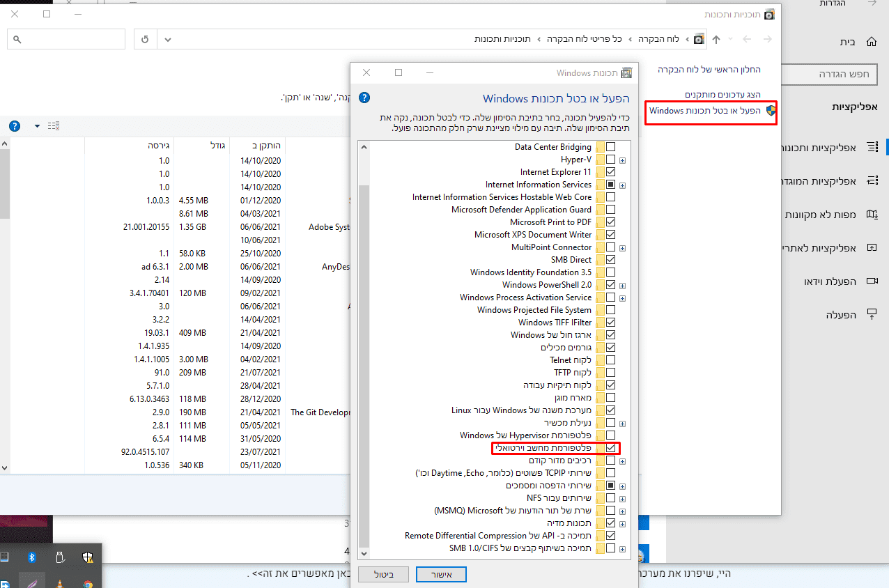Uncheck Internet Explorer 11

[610, 172]
